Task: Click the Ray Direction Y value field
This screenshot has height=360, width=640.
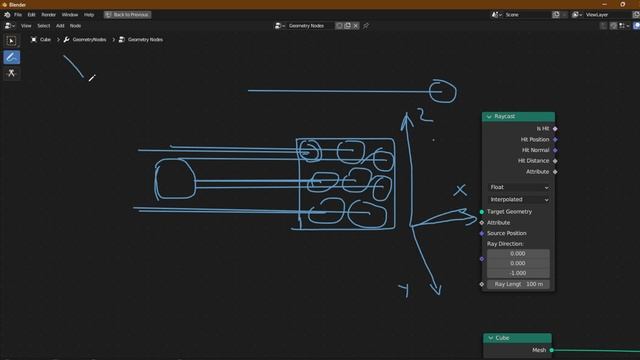Action: click(518, 263)
